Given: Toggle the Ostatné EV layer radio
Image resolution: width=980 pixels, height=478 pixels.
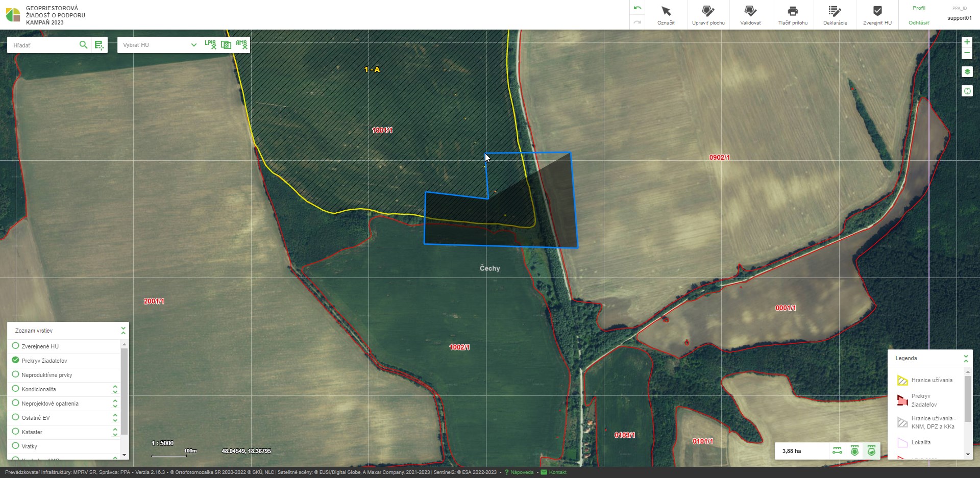Looking at the screenshot, I should 15,417.
